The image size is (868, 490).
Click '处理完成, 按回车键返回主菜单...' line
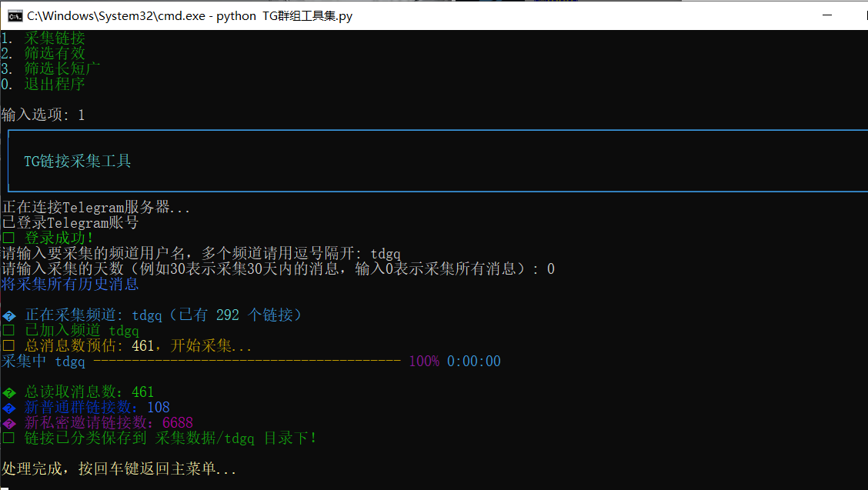119,469
